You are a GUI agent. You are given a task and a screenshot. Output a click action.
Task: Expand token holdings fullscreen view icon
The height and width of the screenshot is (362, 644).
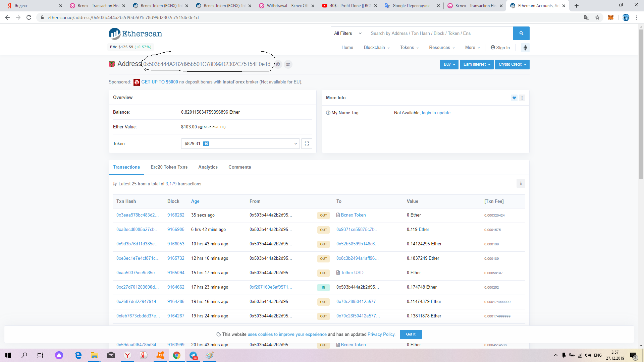(307, 144)
